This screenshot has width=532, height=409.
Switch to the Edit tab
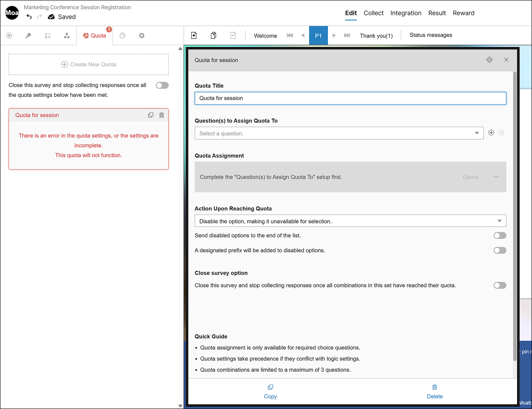(x=351, y=13)
